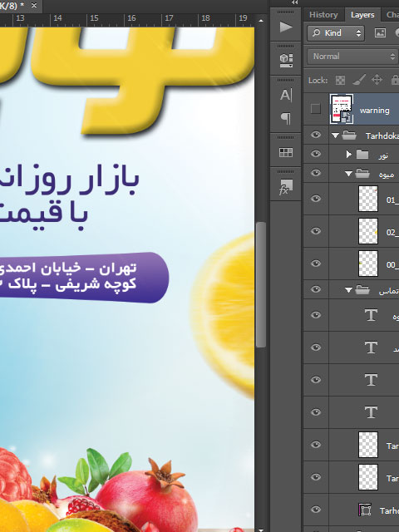Open the 3D panel cube icon
The height and width of the screenshot is (532, 399).
tap(286, 60)
